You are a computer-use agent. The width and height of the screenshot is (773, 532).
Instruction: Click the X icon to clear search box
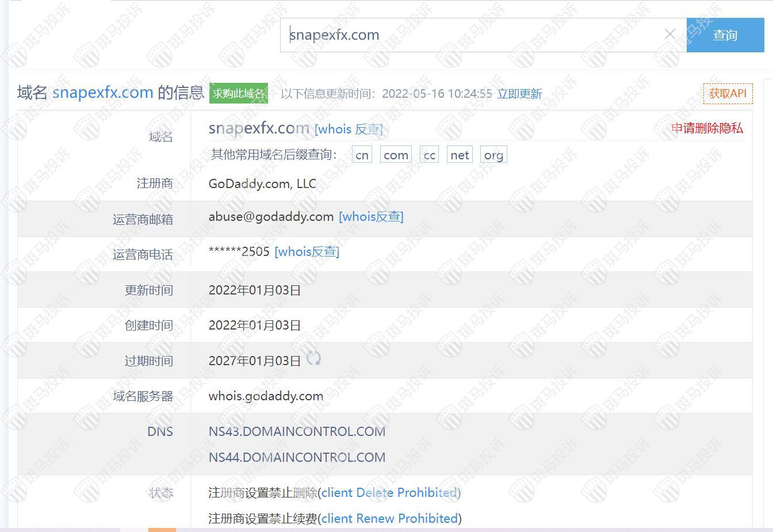click(669, 34)
